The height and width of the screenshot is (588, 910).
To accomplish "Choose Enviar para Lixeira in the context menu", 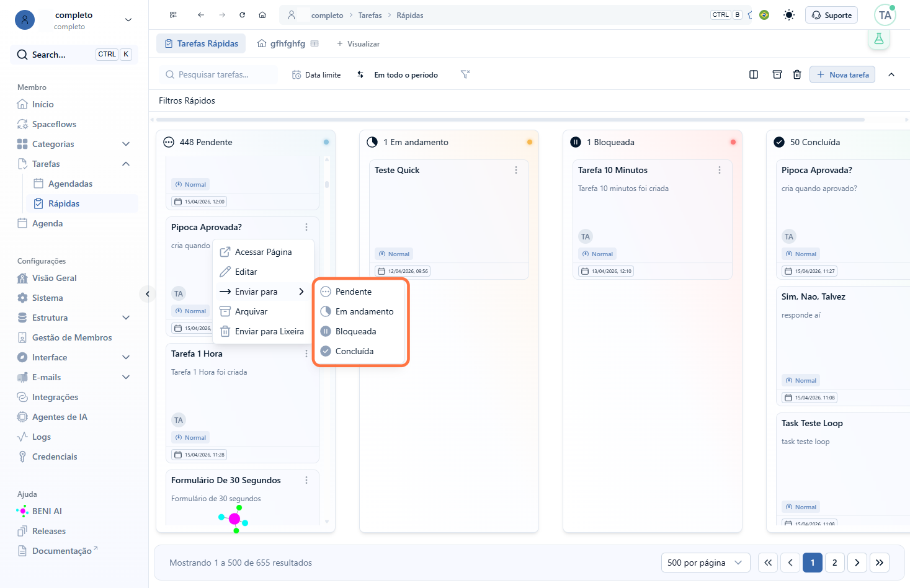I will 263,331.
